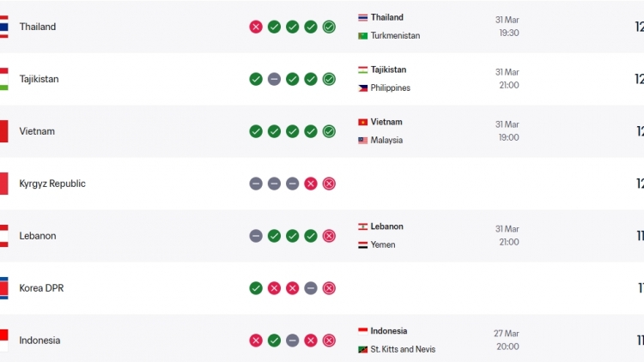Click Indonesia's green win form icon

[274, 341]
